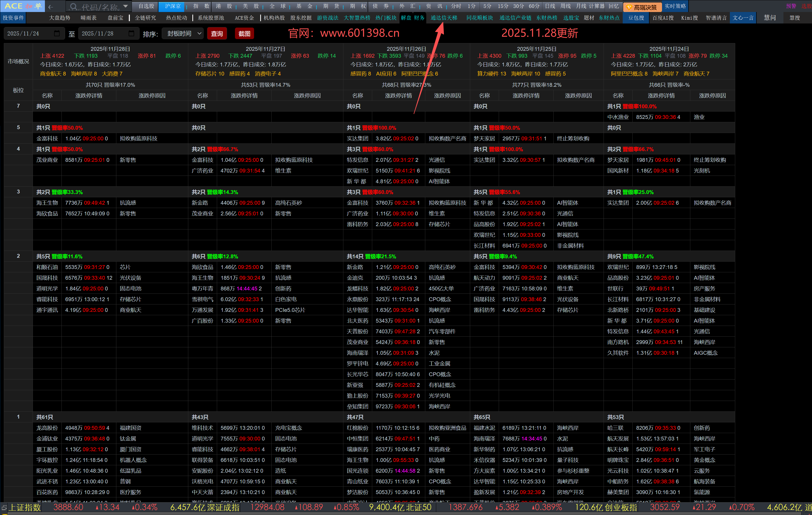The width and height of the screenshot is (812, 515).
Task: Click the 中水渔业 stock cell
Action: click(x=618, y=117)
